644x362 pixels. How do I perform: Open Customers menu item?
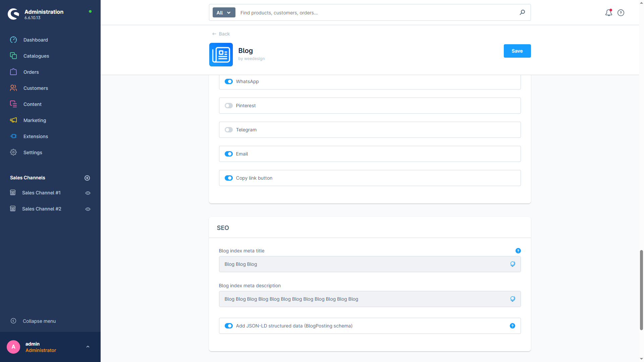(36, 88)
